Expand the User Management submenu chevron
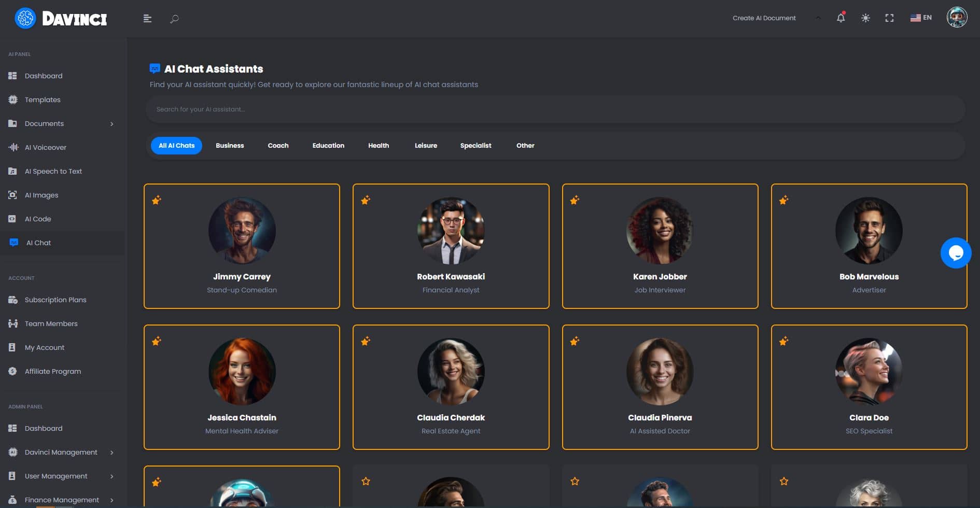 pyautogui.click(x=111, y=476)
